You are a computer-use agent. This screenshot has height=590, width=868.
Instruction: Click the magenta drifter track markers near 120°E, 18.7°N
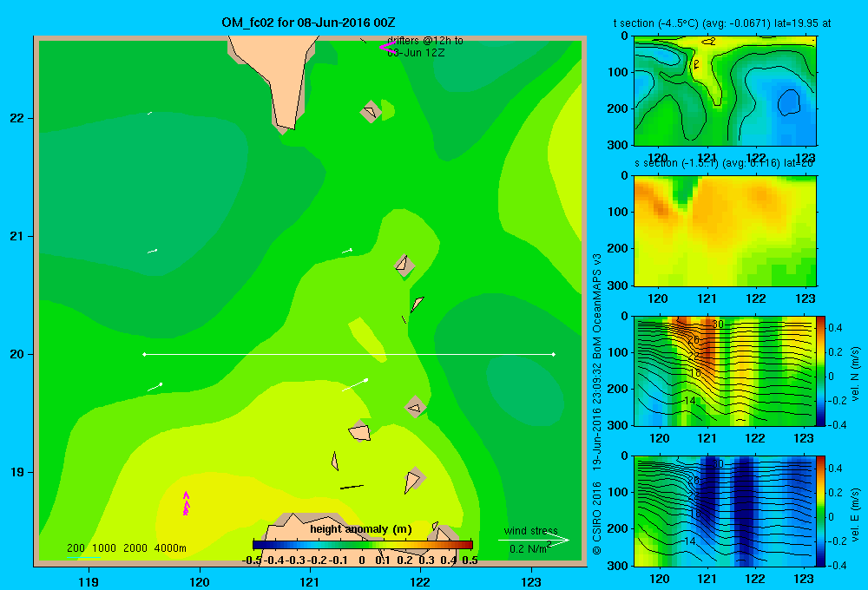(x=186, y=503)
